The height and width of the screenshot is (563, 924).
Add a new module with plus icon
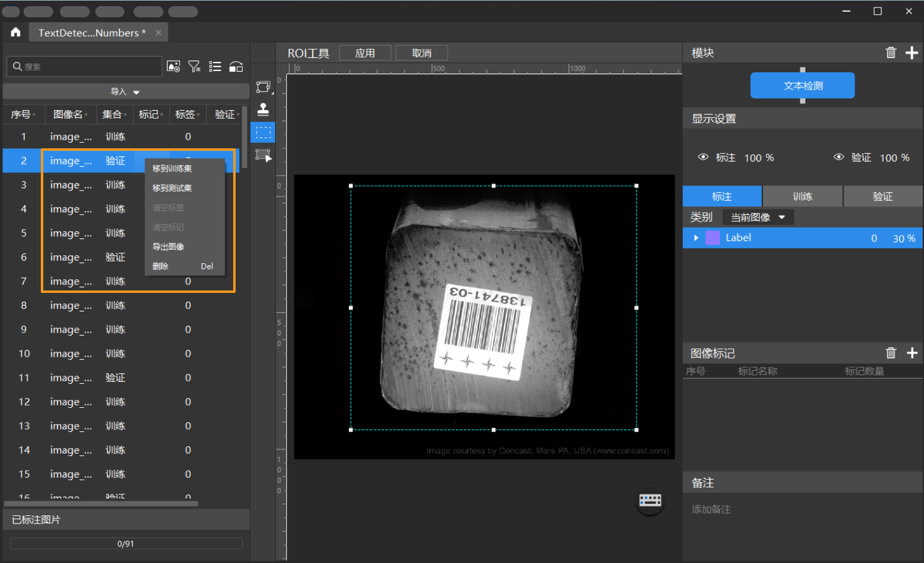(x=912, y=53)
